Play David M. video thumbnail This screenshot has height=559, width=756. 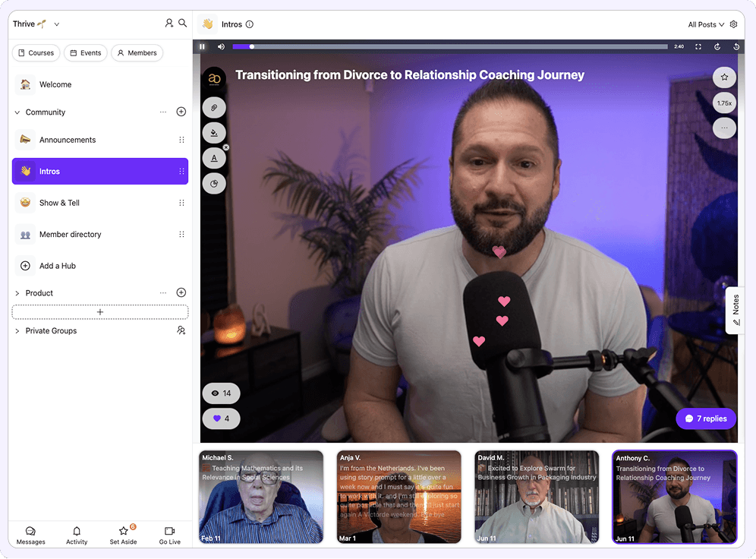(537, 497)
